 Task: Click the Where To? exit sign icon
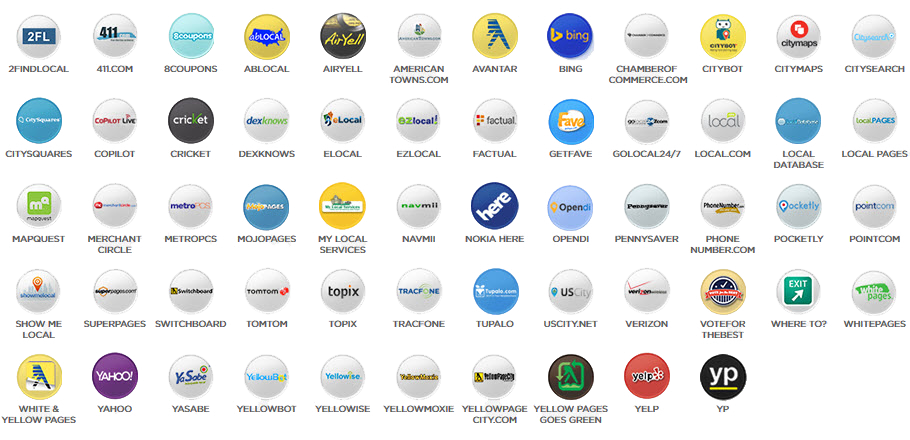click(799, 292)
